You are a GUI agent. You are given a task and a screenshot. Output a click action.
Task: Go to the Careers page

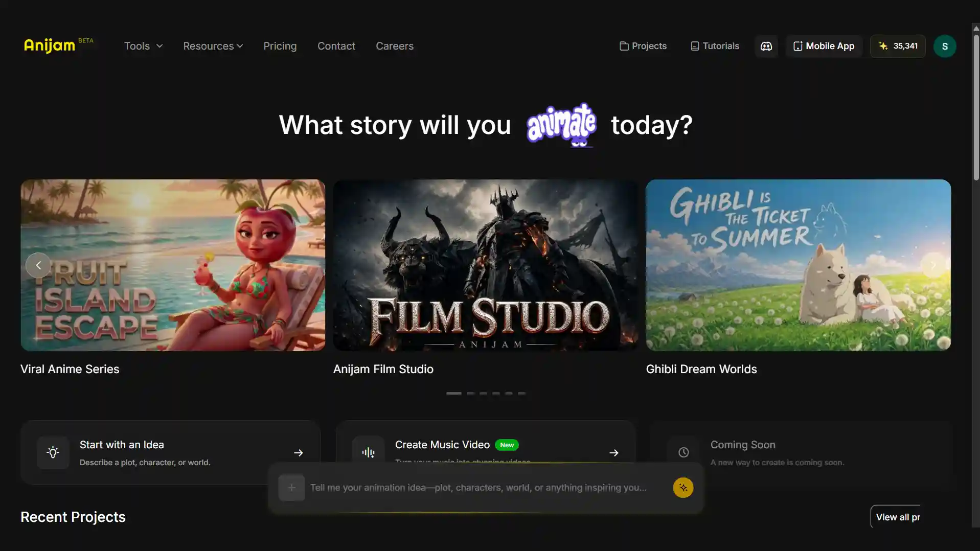(394, 46)
